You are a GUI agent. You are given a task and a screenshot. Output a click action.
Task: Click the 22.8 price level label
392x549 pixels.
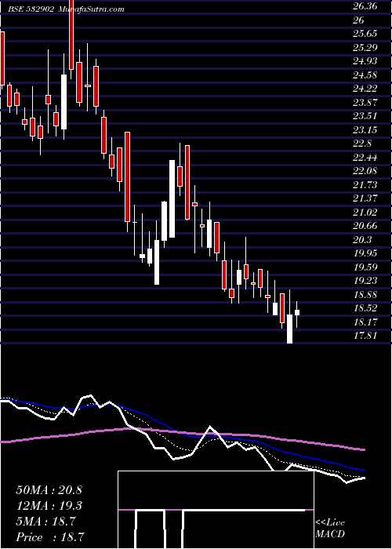point(362,144)
